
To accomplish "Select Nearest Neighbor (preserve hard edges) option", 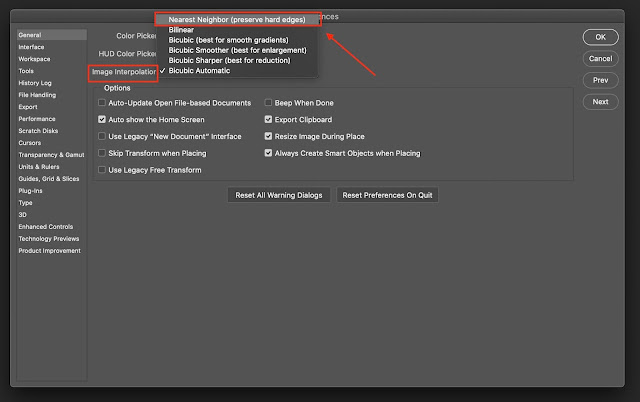I will tap(236, 19).
